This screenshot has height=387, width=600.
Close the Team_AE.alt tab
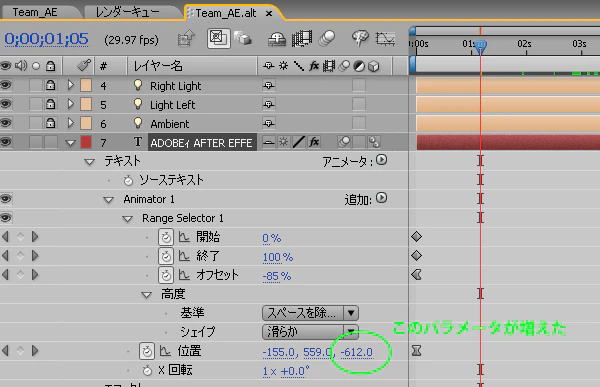pyautogui.click(x=269, y=13)
